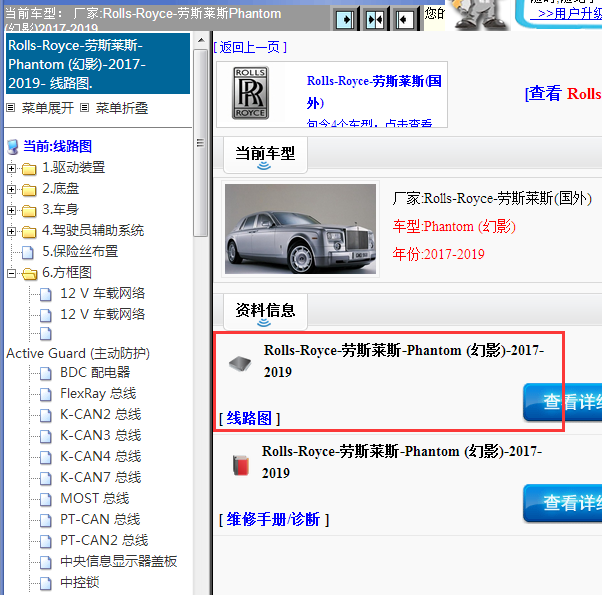Select Active Guard (主动防护) tree item
602x595 pixels.
pos(78,353)
